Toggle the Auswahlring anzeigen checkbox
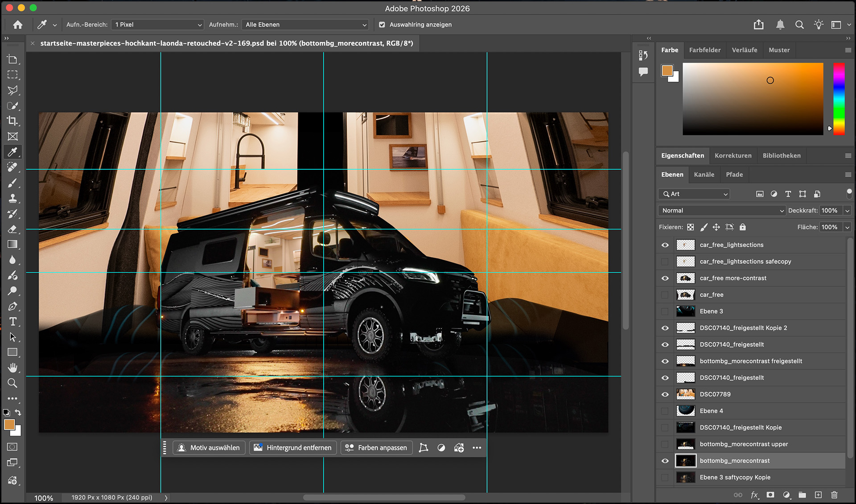 (x=382, y=25)
